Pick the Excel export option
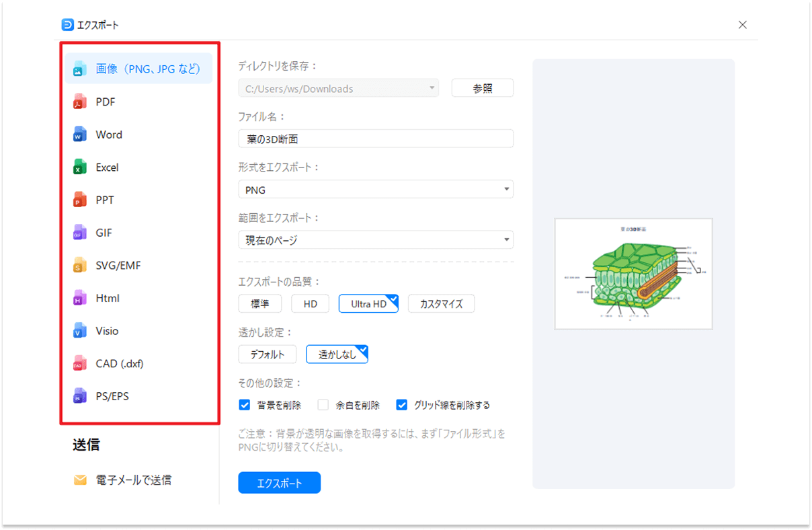Viewport: 812px width, 530px height. [108, 167]
